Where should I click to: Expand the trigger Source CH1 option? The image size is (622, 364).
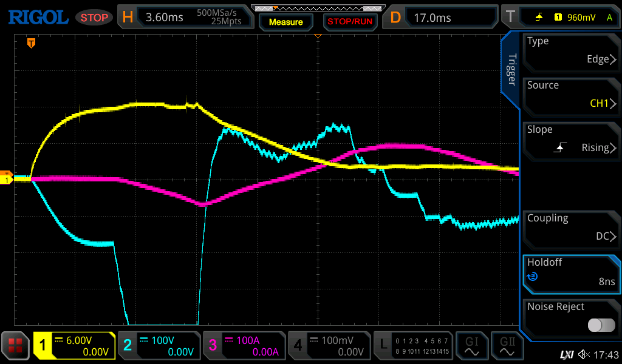(570, 95)
